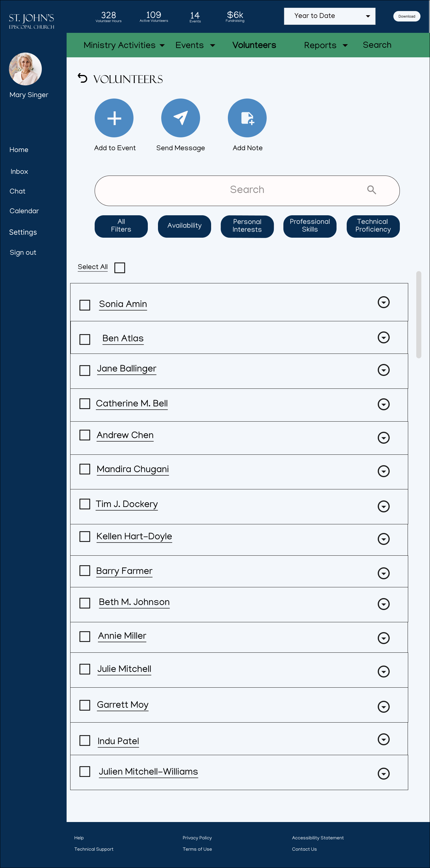Open Indu Patel's profile link
The height and width of the screenshot is (868, 430).
[118, 741]
